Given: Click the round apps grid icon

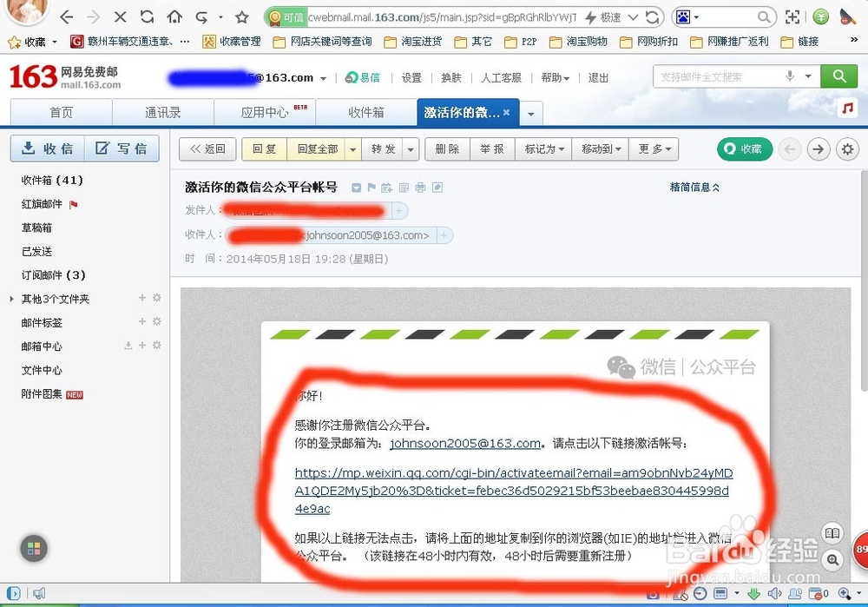Looking at the screenshot, I should coord(34,548).
